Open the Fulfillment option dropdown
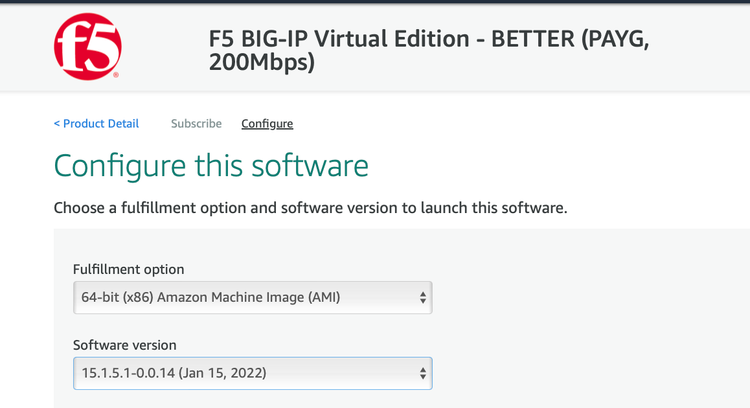 [x=252, y=297]
